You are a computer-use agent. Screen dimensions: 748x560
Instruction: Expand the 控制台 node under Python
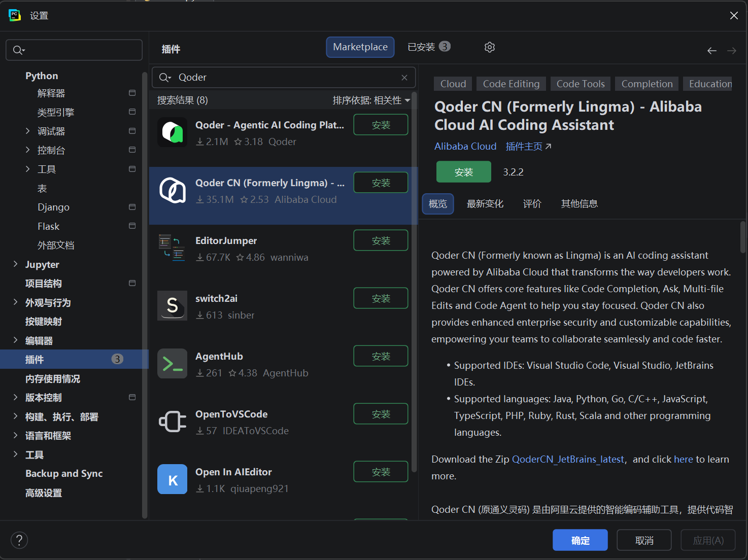(28, 150)
